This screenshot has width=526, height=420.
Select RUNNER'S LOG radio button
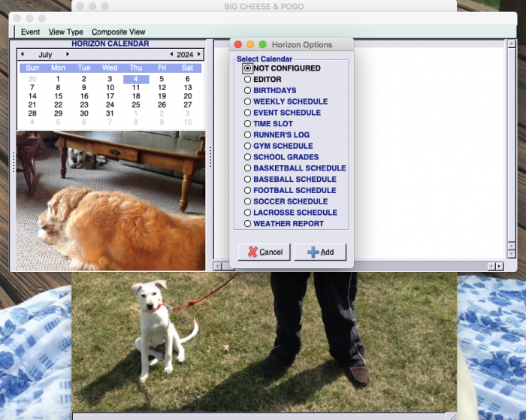click(248, 135)
